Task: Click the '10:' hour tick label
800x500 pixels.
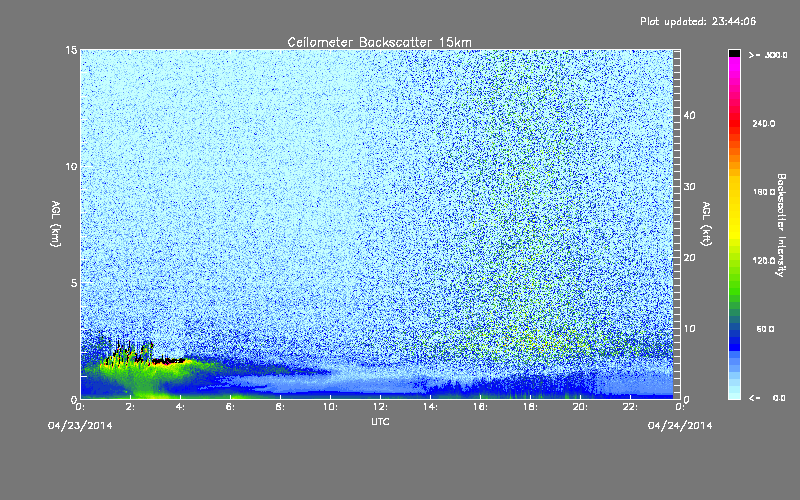Action: 331,407
